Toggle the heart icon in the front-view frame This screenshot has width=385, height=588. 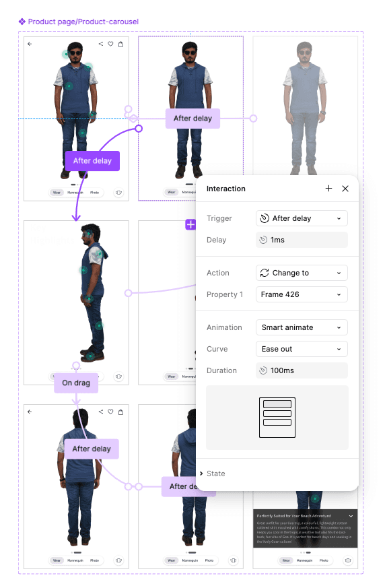tap(110, 44)
